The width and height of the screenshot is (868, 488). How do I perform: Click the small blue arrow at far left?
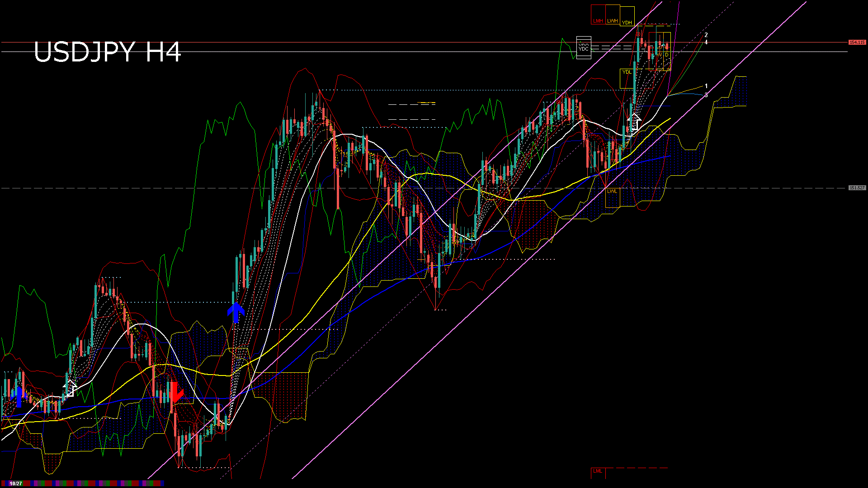pyautogui.click(x=19, y=397)
